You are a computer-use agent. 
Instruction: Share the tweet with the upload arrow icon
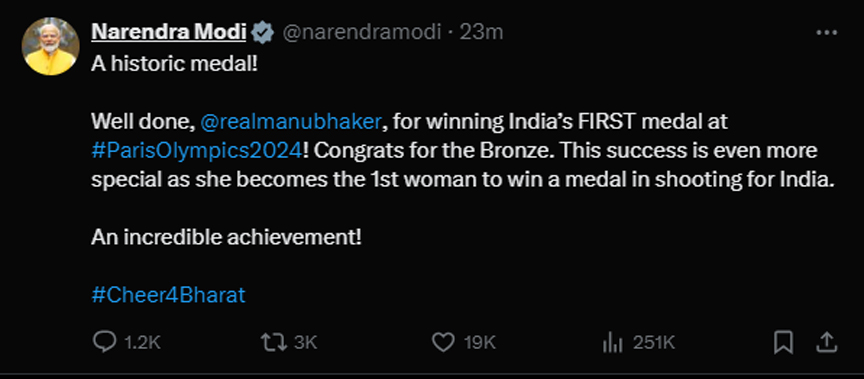point(826,343)
